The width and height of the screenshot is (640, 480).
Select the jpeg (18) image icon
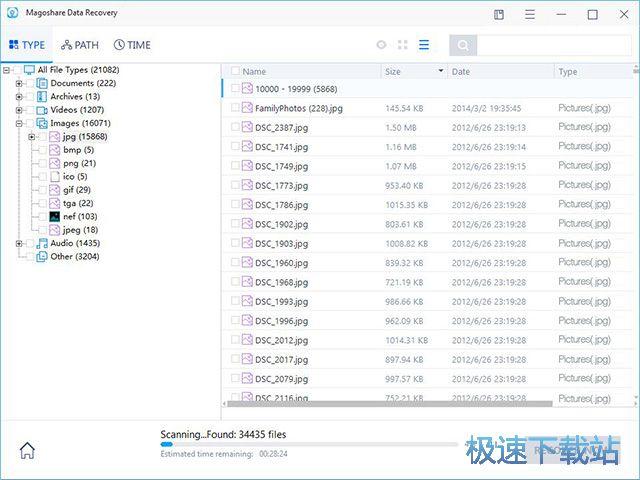55,230
